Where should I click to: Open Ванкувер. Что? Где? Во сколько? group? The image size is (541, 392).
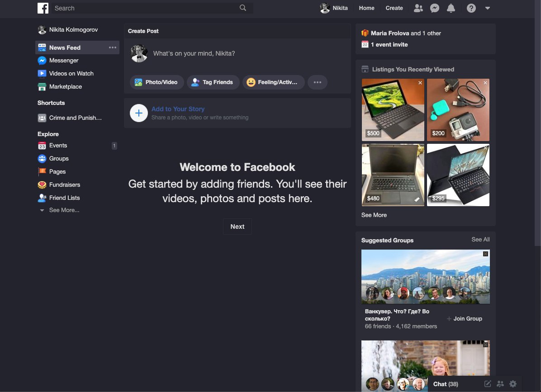(397, 315)
